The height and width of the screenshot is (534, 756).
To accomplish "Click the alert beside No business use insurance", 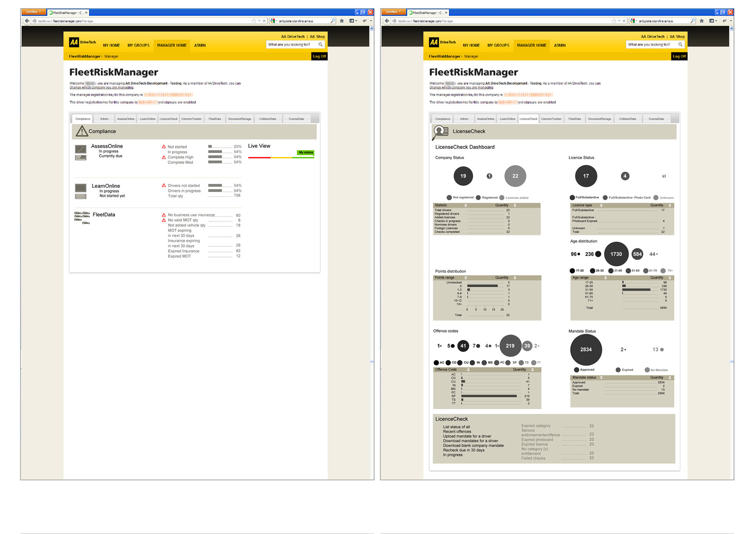I will pyautogui.click(x=164, y=215).
